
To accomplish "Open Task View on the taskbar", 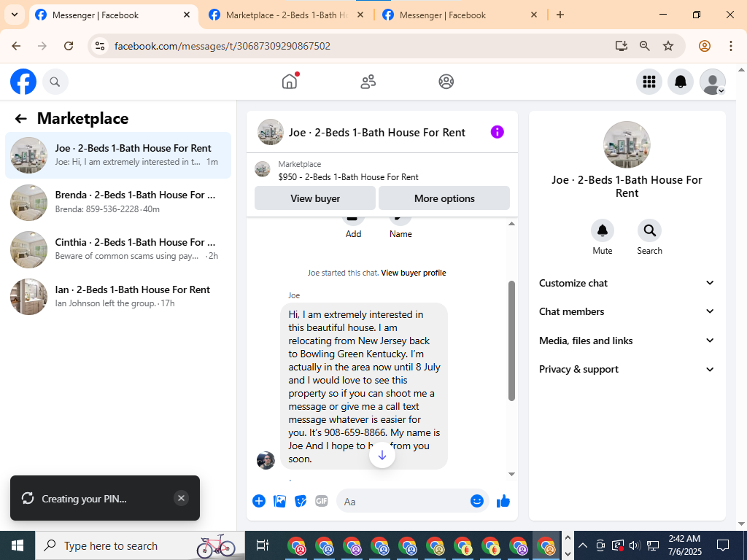I will (x=263, y=545).
